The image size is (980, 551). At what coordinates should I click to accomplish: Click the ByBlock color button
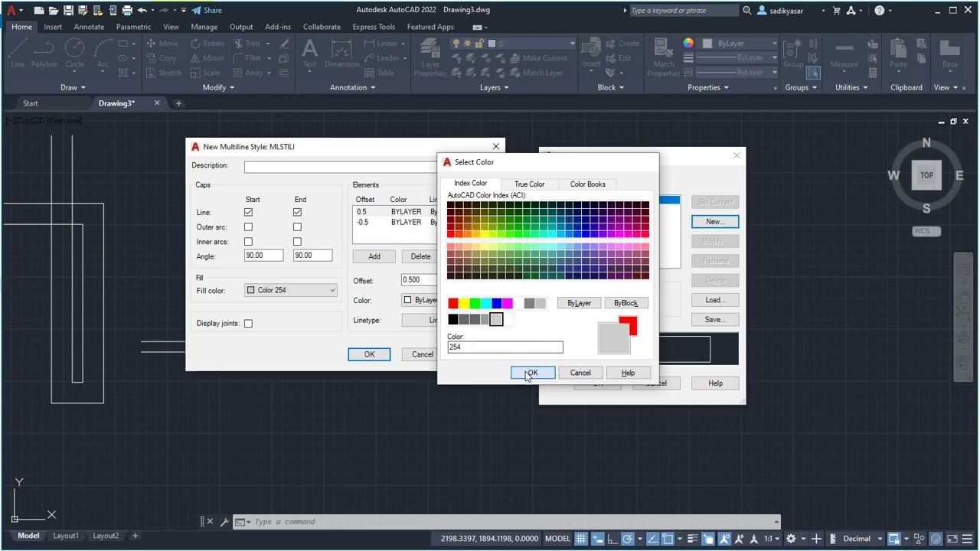click(x=626, y=303)
